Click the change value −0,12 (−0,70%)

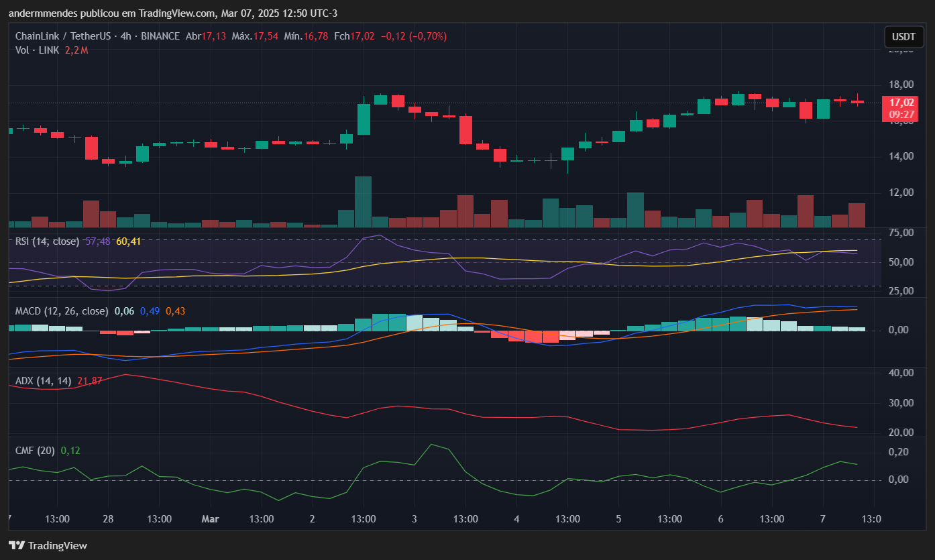413,36
